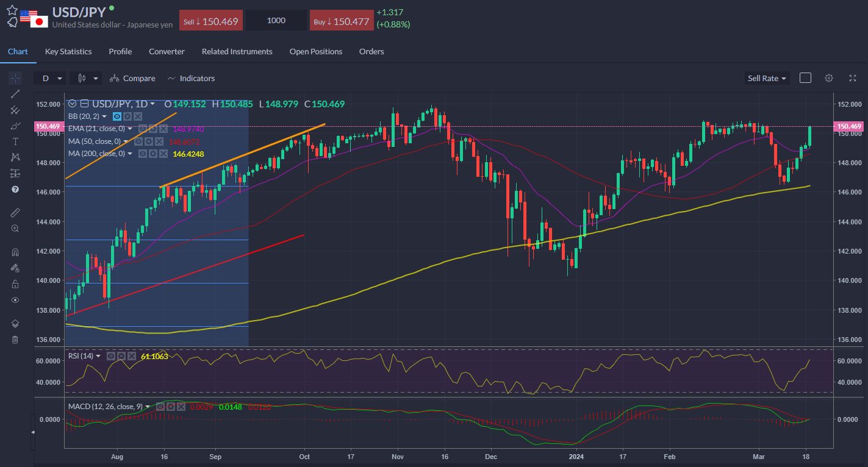Click the Buy 150.477 button
This screenshot has width=868, height=467.
pyautogui.click(x=342, y=21)
